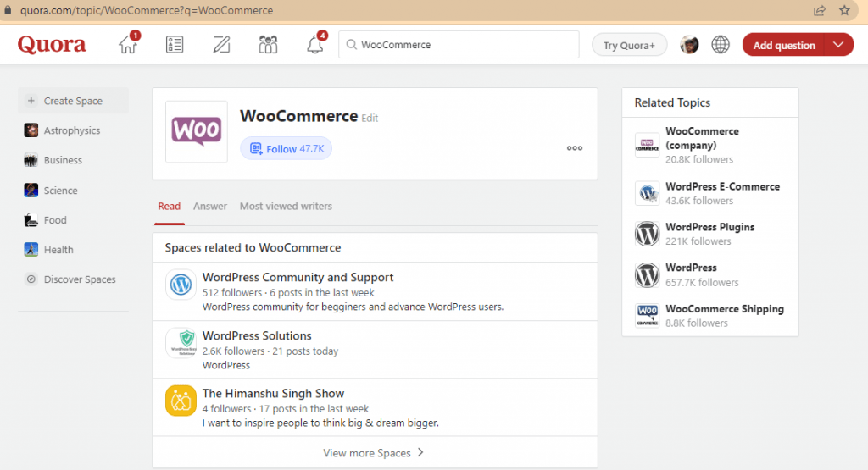This screenshot has height=470, width=868.
Task: Open the Answer pencil icon
Action: click(221, 44)
